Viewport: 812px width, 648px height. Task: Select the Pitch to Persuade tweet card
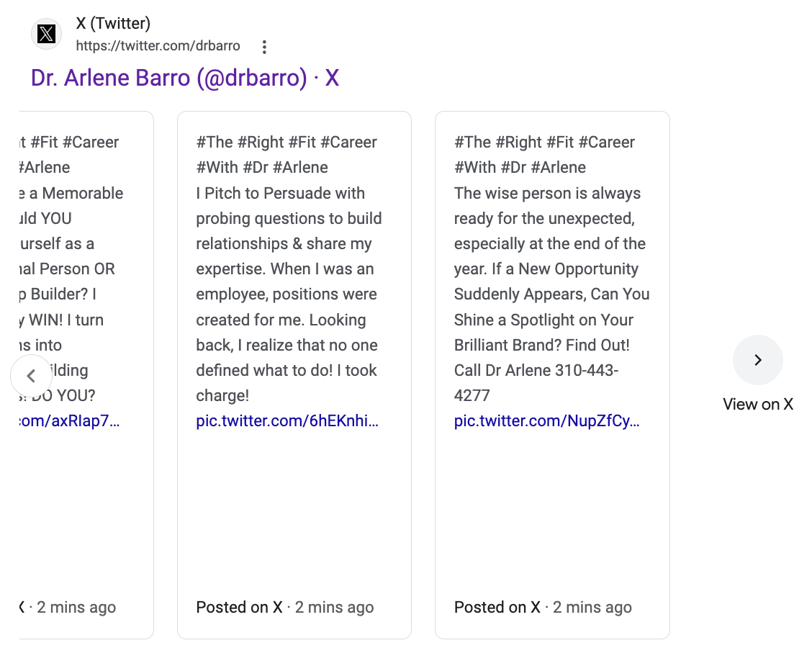294,375
